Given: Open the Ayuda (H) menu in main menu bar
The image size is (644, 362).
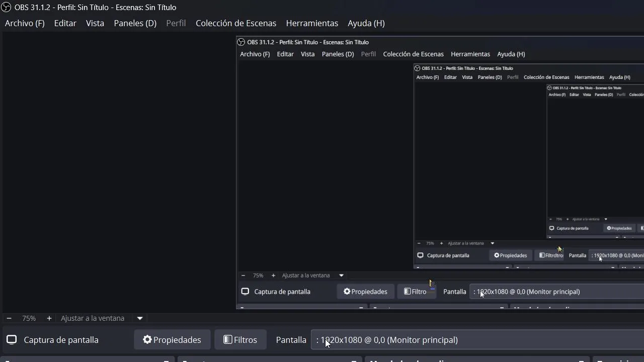Looking at the screenshot, I should click(366, 23).
